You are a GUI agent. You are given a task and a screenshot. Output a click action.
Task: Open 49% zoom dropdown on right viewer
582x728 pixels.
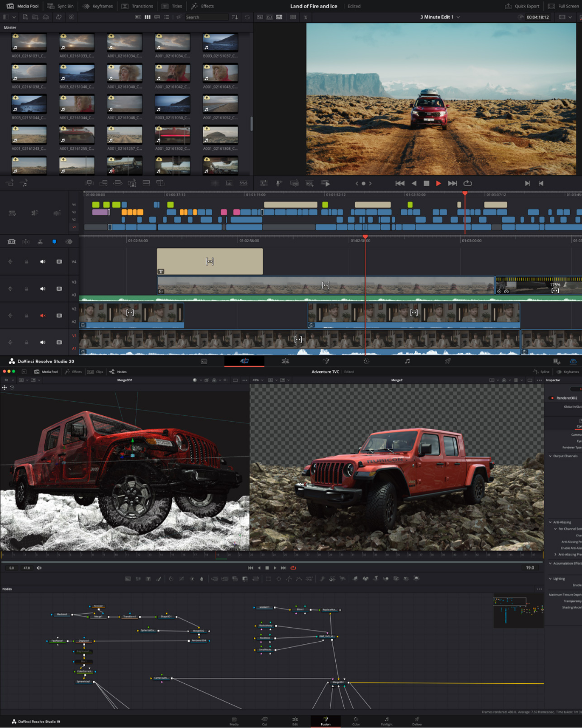(258, 380)
